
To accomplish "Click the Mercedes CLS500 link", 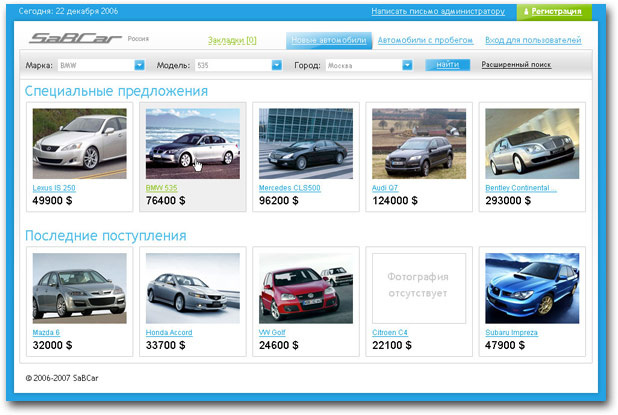I will [290, 188].
